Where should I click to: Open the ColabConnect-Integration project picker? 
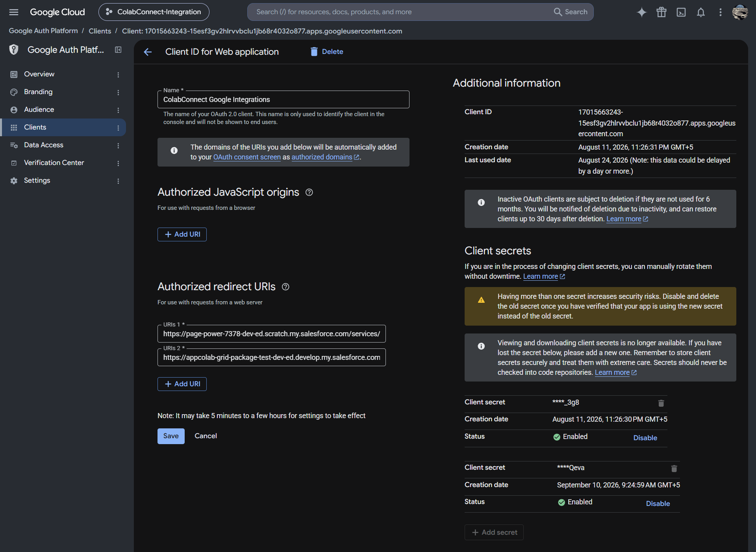point(154,12)
